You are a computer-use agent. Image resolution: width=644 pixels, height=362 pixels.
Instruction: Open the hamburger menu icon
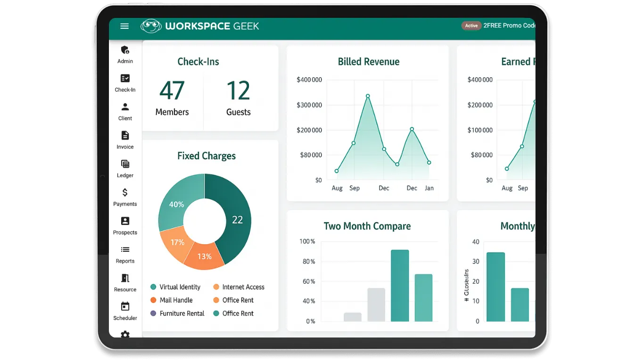124,26
